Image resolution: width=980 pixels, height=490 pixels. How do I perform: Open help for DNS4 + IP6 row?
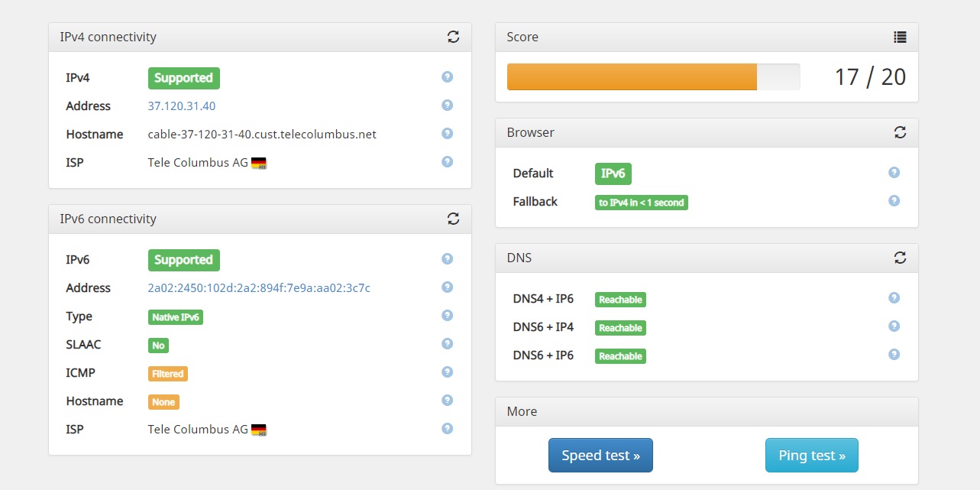click(x=894, y=298)
